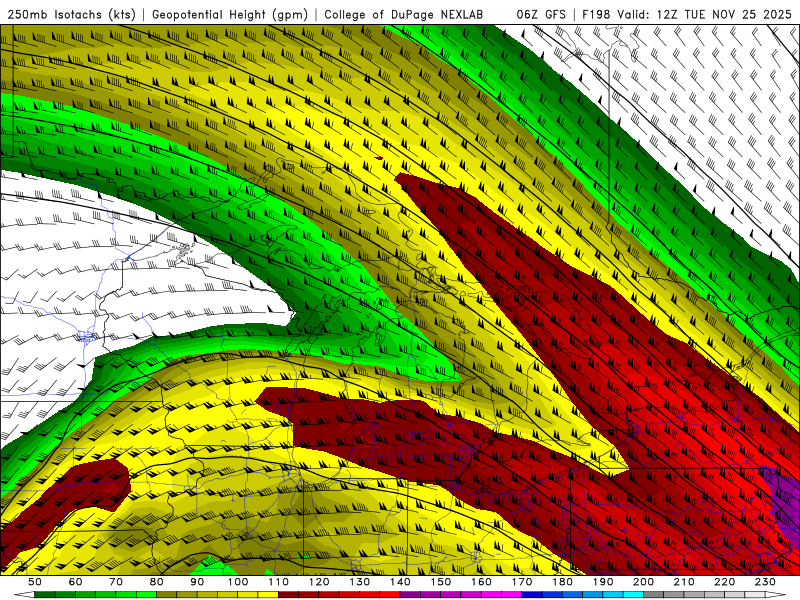Click the 220 label on the color scale
800x600 pixels.
(724, 582)
